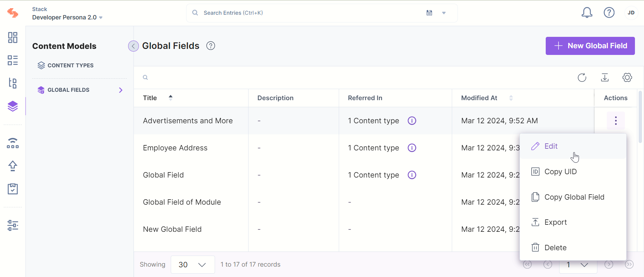Click the import global field icon
The width and height of the screenshot is (644, 277).
605,77
